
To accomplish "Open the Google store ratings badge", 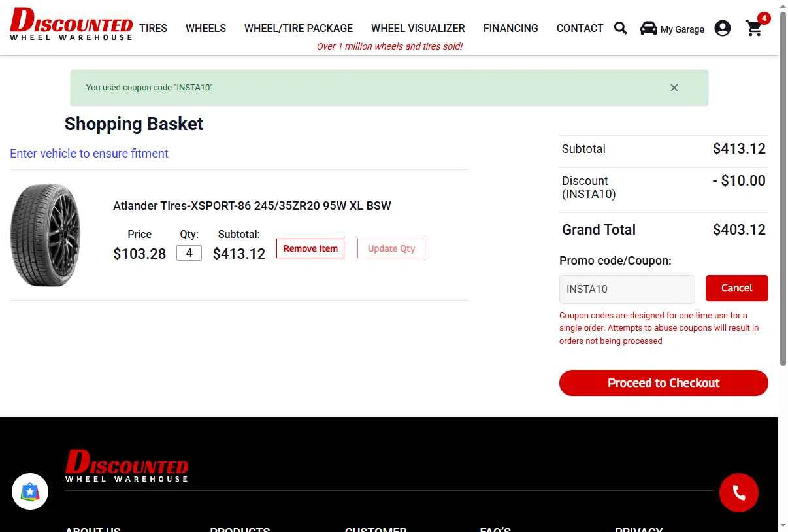I will (30, 491).
